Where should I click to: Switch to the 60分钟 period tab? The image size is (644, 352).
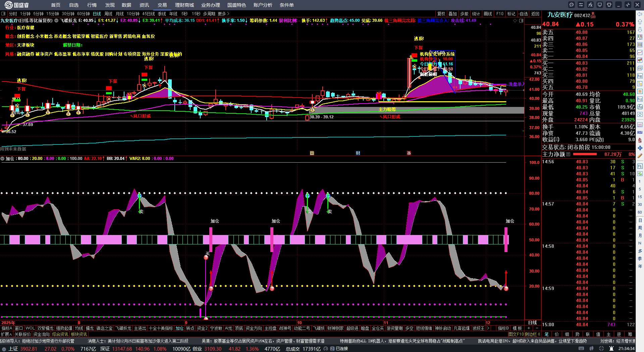point(84,14)
